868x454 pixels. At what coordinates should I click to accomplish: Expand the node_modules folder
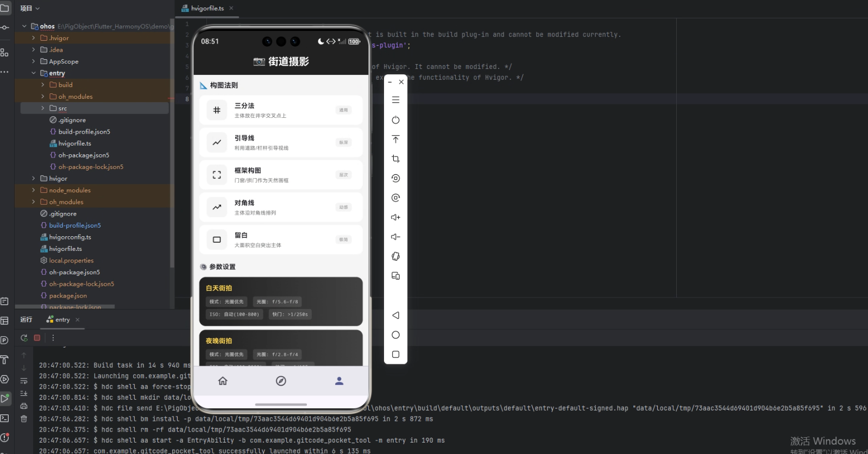pyautogui.click(x=34, y=190)
